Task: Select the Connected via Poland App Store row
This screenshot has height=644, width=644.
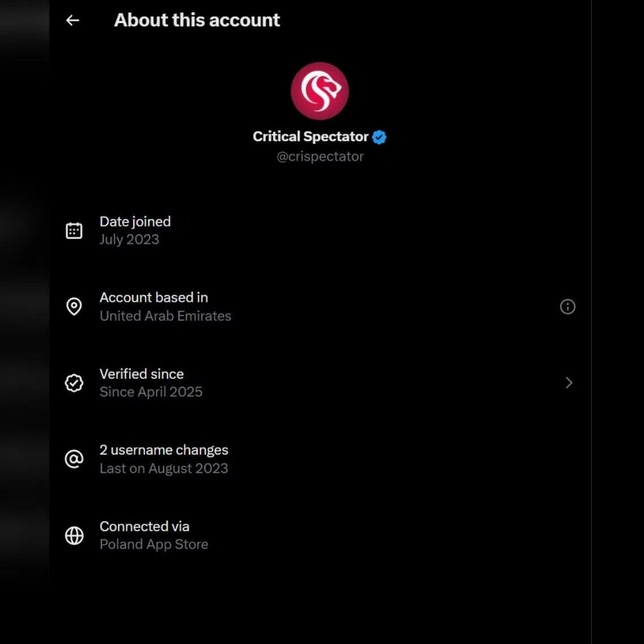Action: point(226,536)
